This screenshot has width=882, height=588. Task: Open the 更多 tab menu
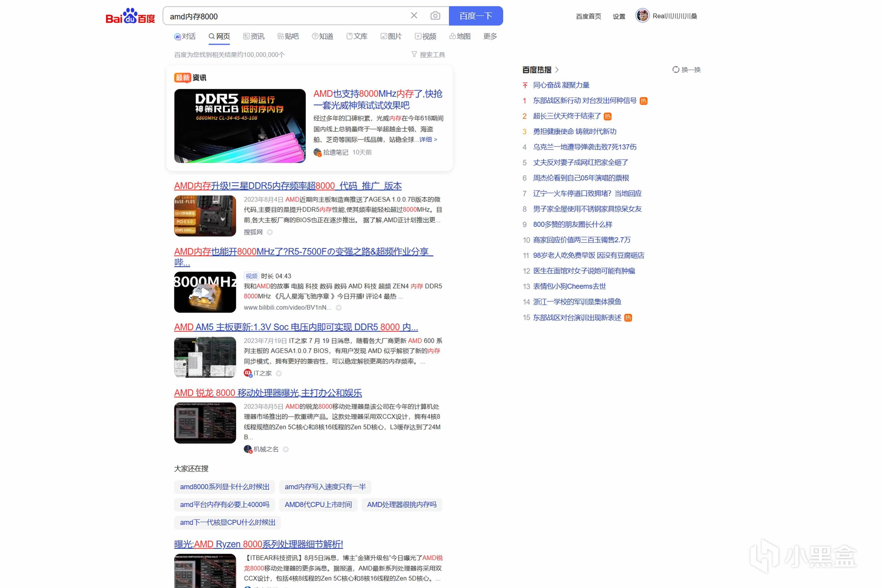click(490, 36)
